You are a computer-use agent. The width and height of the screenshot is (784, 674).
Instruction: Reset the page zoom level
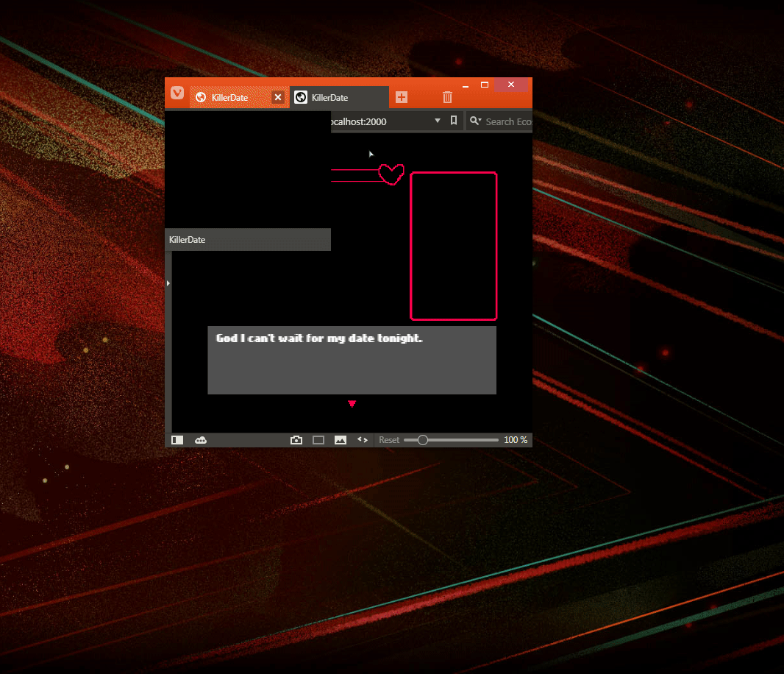tap(389, 440)
